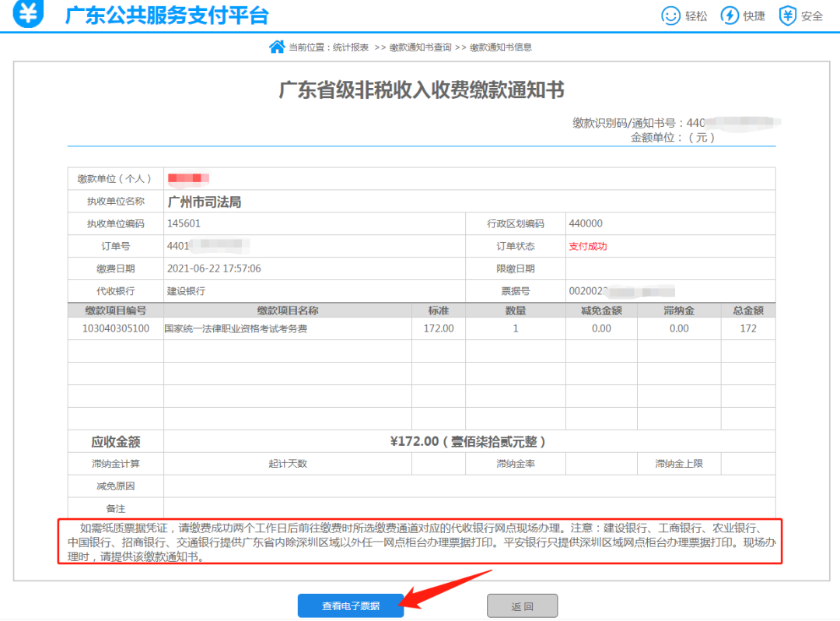Image resolution: width=840 pixels, height=621 pixels.
Task: Click the 减免金额 column header
Action: click(601, 310)
